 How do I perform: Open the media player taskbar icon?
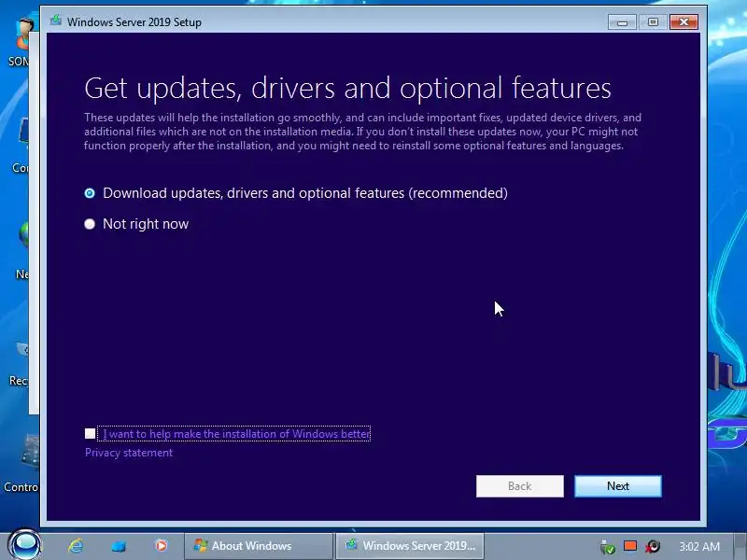pos(162,546)
